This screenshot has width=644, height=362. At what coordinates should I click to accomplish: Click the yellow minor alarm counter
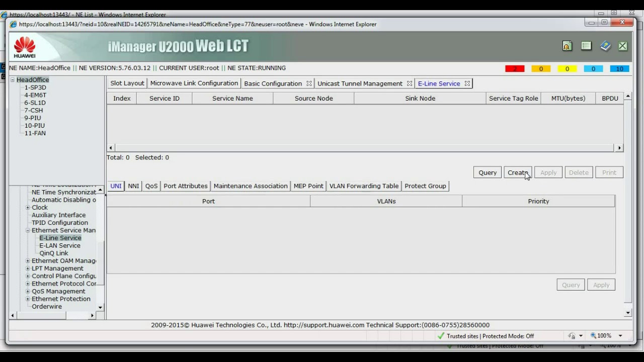point(567,69)
